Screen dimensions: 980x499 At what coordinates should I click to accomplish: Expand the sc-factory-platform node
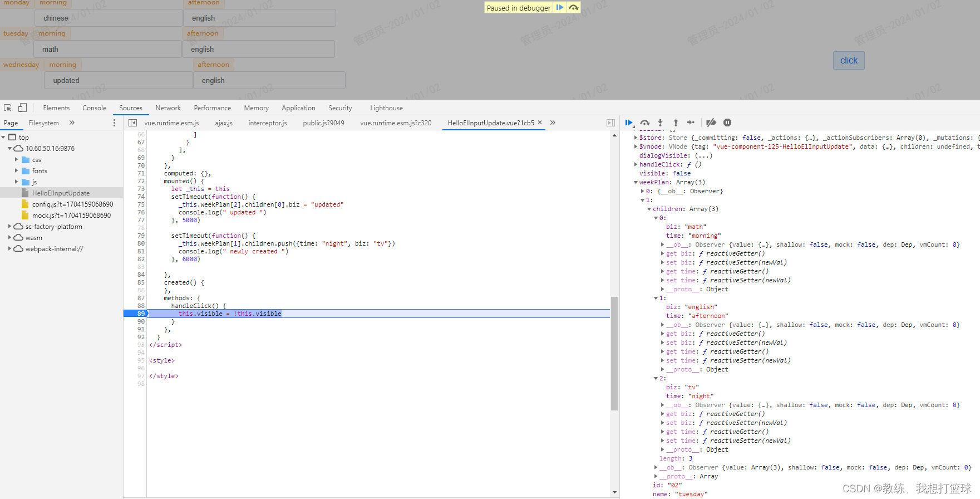click(9, 227)
